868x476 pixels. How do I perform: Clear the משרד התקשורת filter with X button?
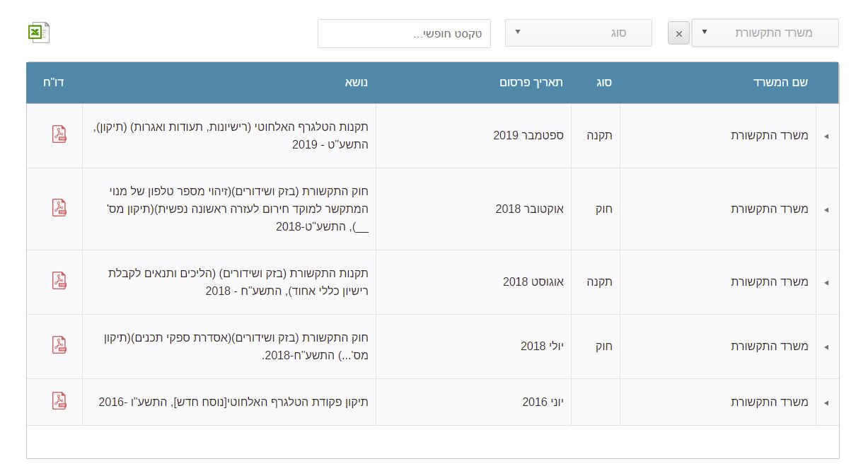[678, 33]
